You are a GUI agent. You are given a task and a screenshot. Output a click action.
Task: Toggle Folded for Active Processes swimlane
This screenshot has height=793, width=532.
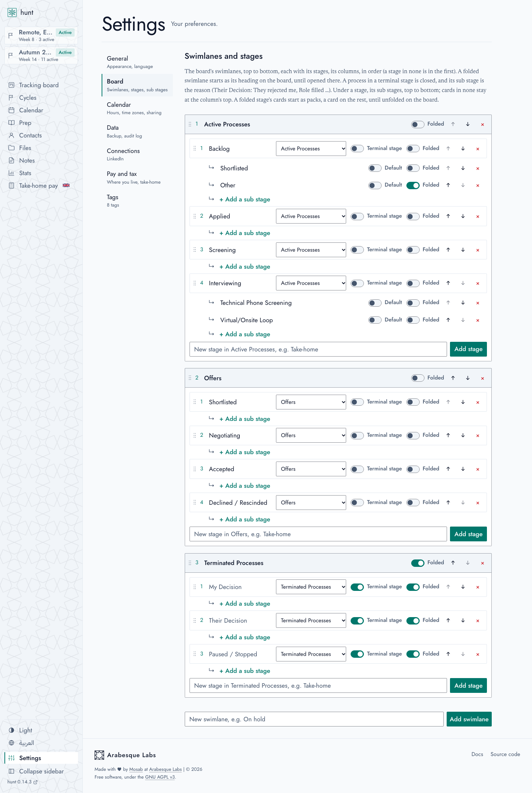(x=417, y=125)
